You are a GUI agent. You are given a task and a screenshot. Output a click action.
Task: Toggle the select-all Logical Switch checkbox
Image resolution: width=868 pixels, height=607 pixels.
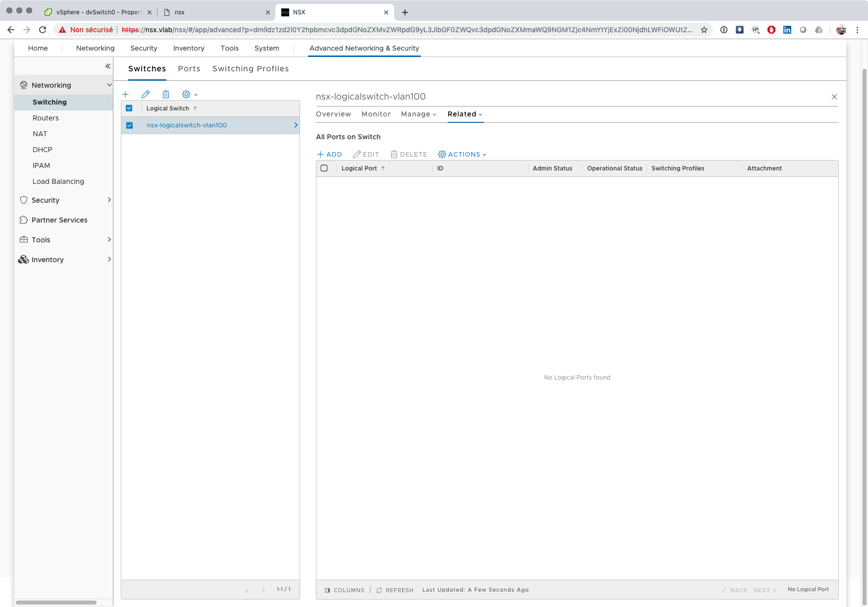129,108
